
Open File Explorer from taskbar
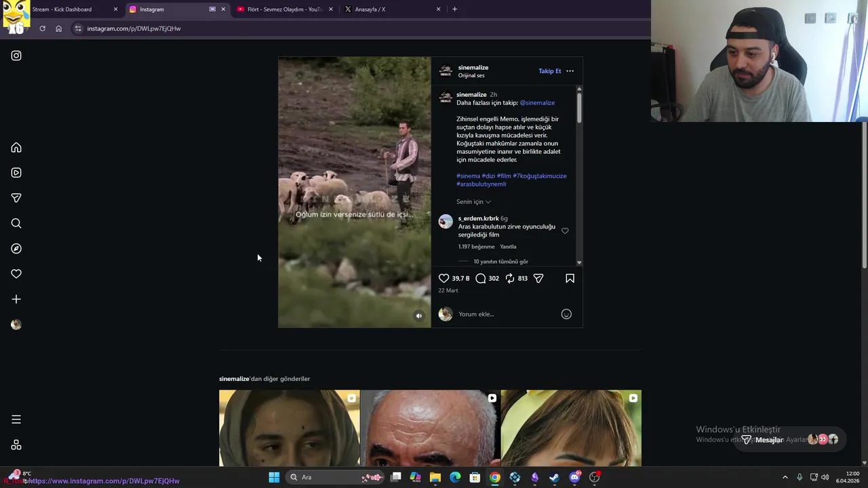[435, 477]
